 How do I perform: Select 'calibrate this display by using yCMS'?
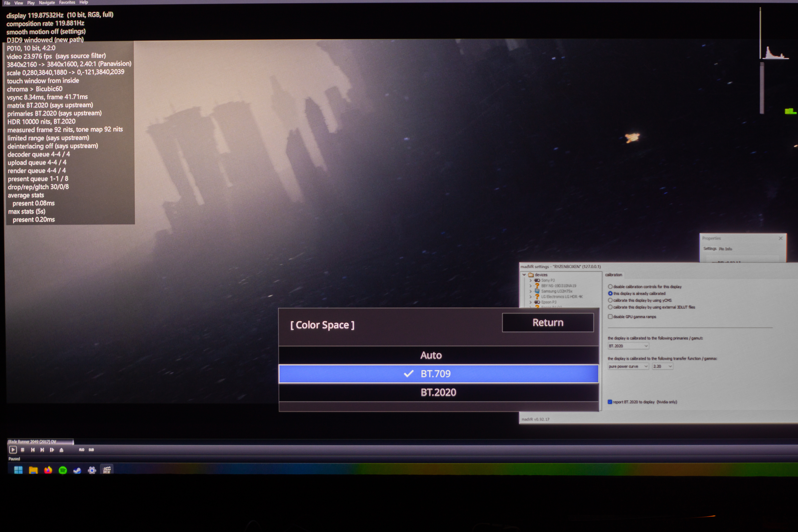point(610,300)
